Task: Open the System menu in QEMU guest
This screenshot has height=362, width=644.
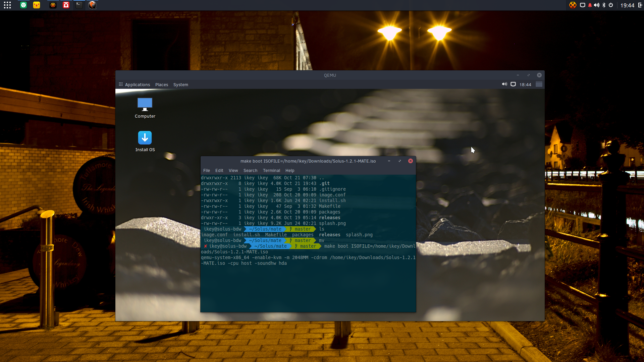Action: coord(181,84)
